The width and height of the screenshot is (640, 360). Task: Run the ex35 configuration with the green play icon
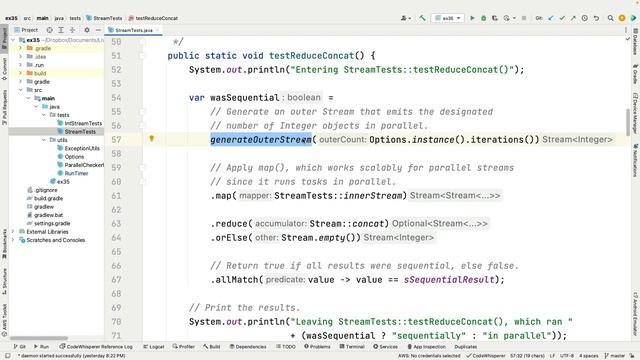point(472,18)
